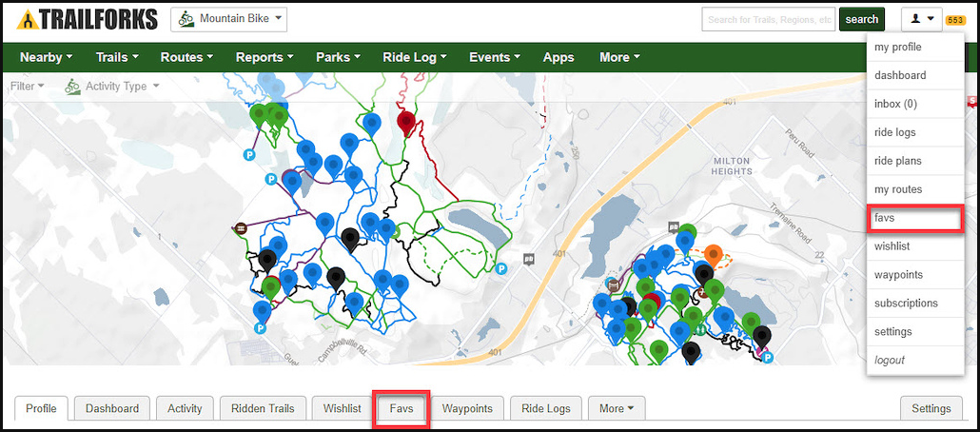Image resolution: width=980 pixels, height=432 pixels.
Task: Switch to the Ridden Trails tab
Action: pos(264,409)
